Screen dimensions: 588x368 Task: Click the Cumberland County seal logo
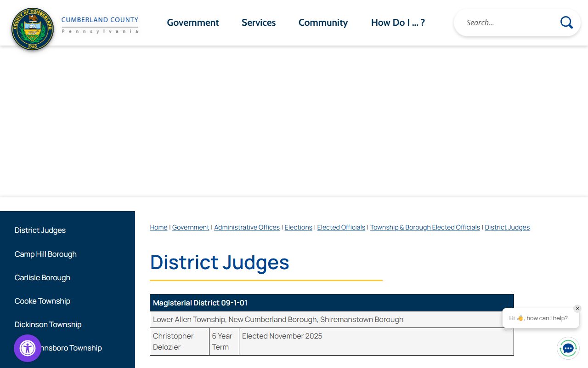pos(32,29)
